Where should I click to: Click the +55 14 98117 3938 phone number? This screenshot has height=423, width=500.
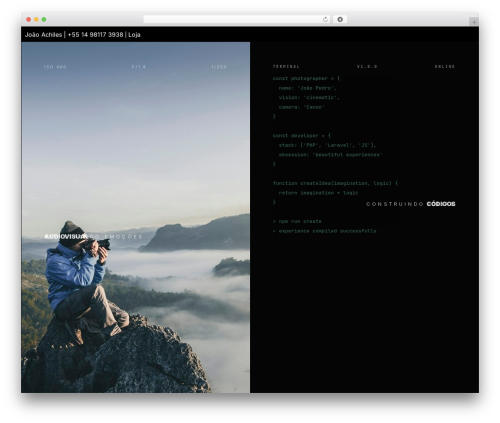[95, 35]
